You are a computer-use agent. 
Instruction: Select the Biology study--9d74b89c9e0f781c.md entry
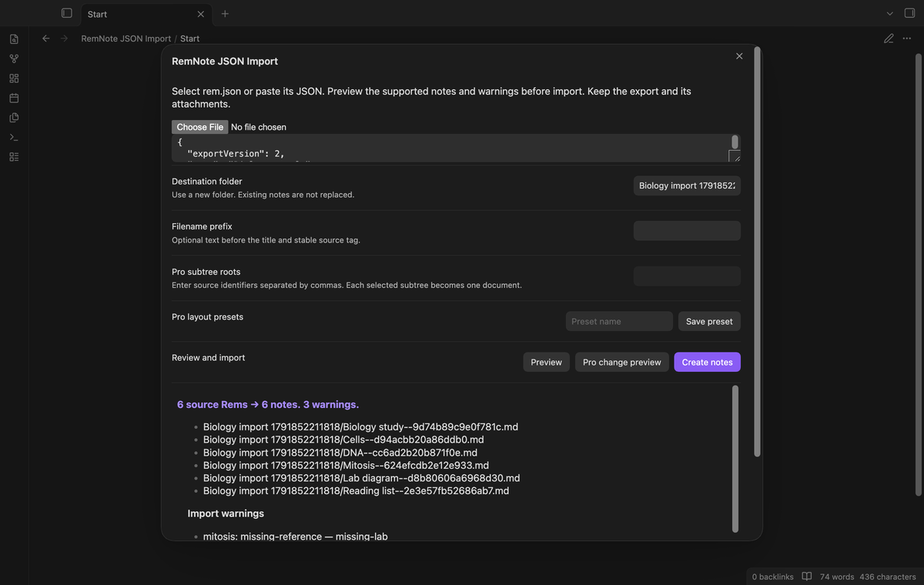pos(360,426)
